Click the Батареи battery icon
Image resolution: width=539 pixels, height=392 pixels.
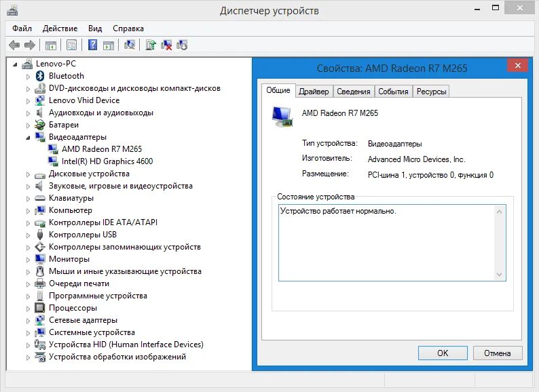pyautogui.click(x=40, y=125)
